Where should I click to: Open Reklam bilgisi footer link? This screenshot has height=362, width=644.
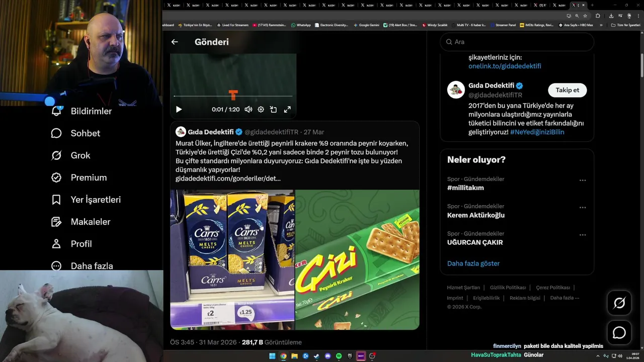[x=525, y=298]
